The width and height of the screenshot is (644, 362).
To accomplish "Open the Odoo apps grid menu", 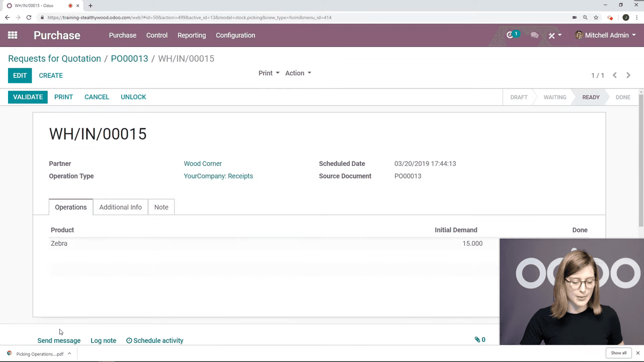I will pyautogui.click(x=13, y=35).
